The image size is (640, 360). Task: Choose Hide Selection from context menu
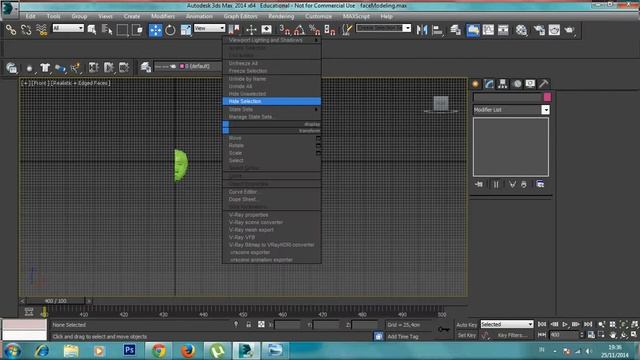pyautogui.click(x=272, y=101)
